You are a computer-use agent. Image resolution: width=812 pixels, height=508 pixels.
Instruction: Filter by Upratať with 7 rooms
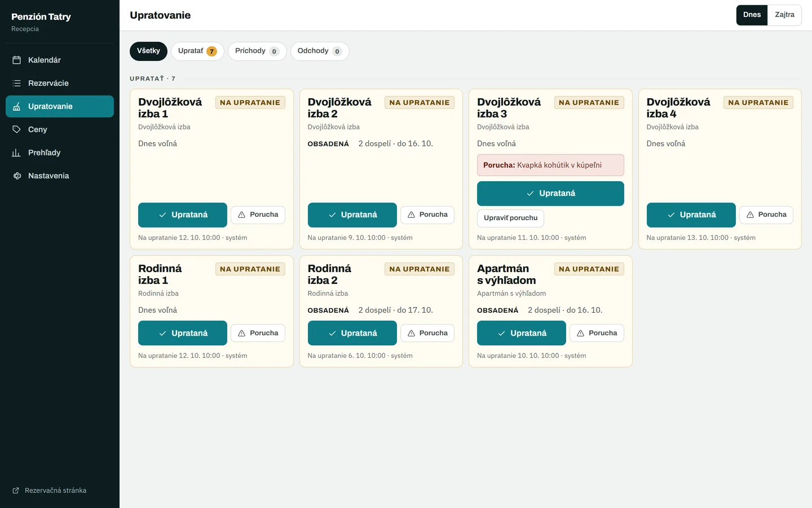click(x=197, y=51)
